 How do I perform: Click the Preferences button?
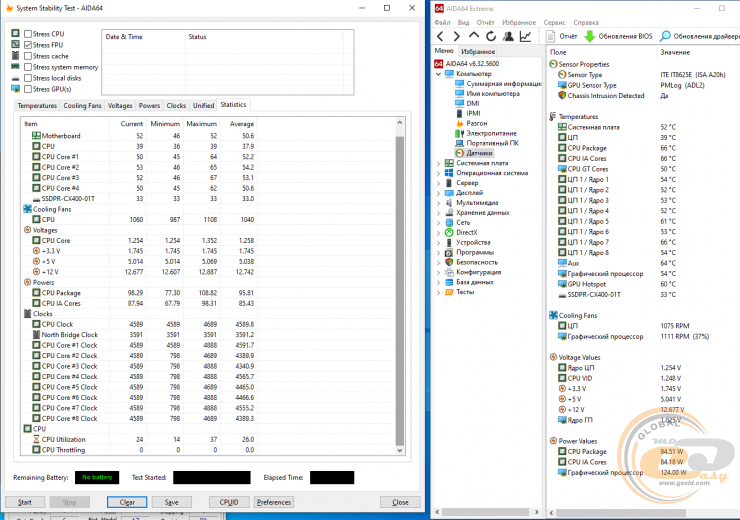pyautogui.click(x=274, y=502)
